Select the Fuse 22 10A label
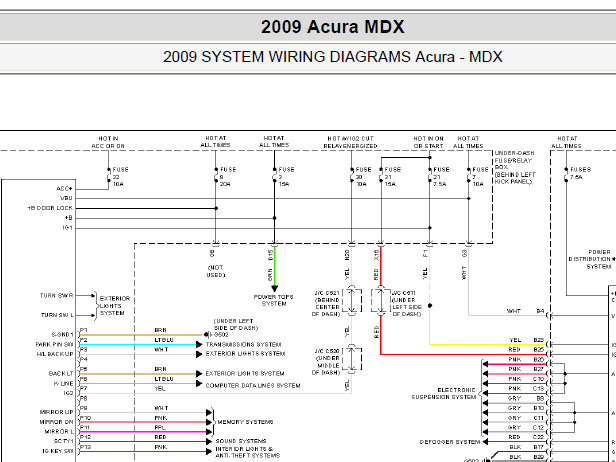Screen dimensions: 616x462 [x=120, y=177]
